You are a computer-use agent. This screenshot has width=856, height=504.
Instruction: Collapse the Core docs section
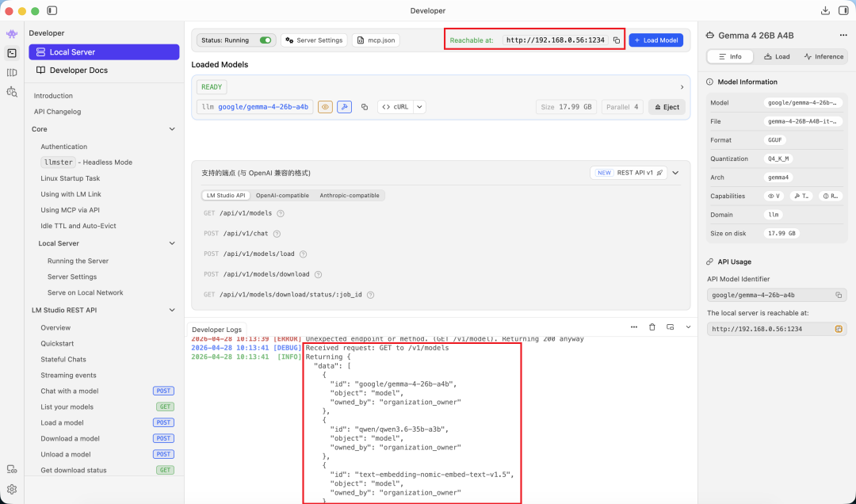pos(172,129)
